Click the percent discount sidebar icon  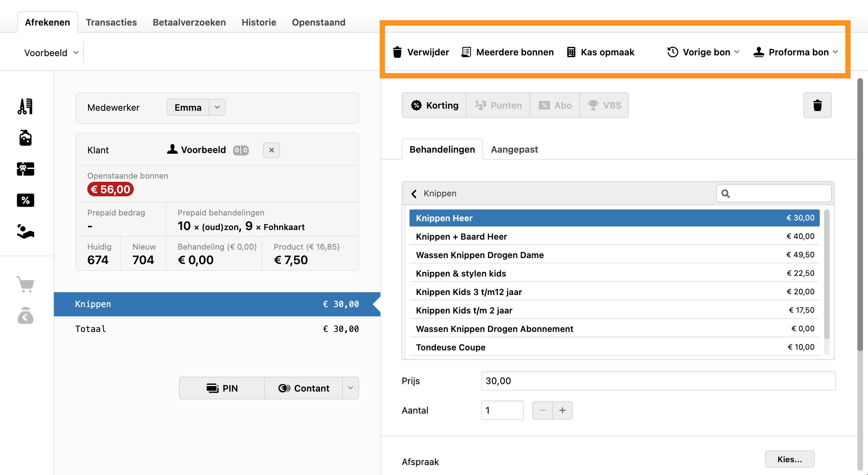(x=25, y=200)
